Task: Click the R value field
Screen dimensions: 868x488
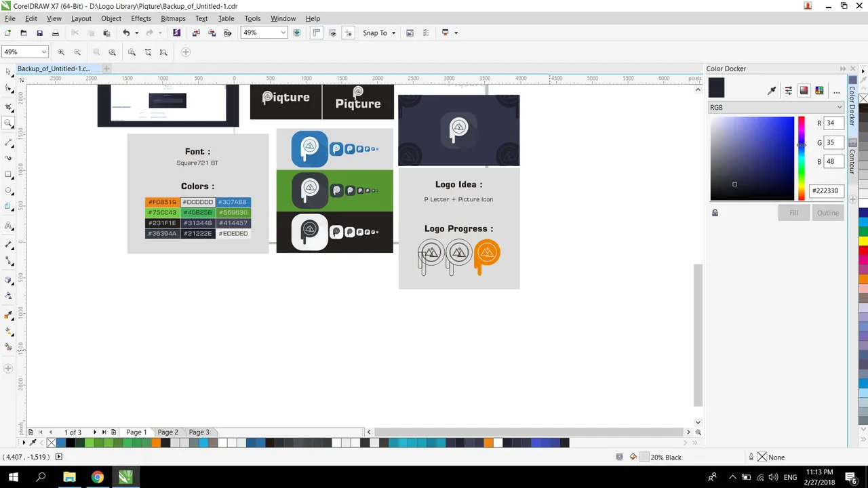Action: point(834,123)
